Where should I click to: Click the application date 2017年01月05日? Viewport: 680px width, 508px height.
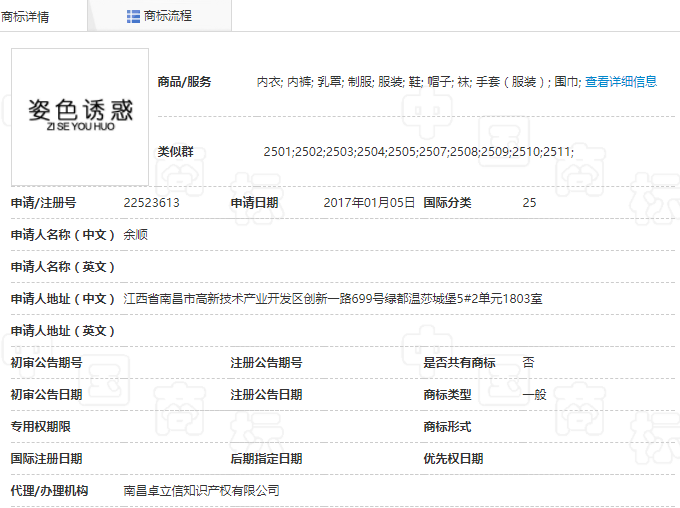tap(369, 203)
